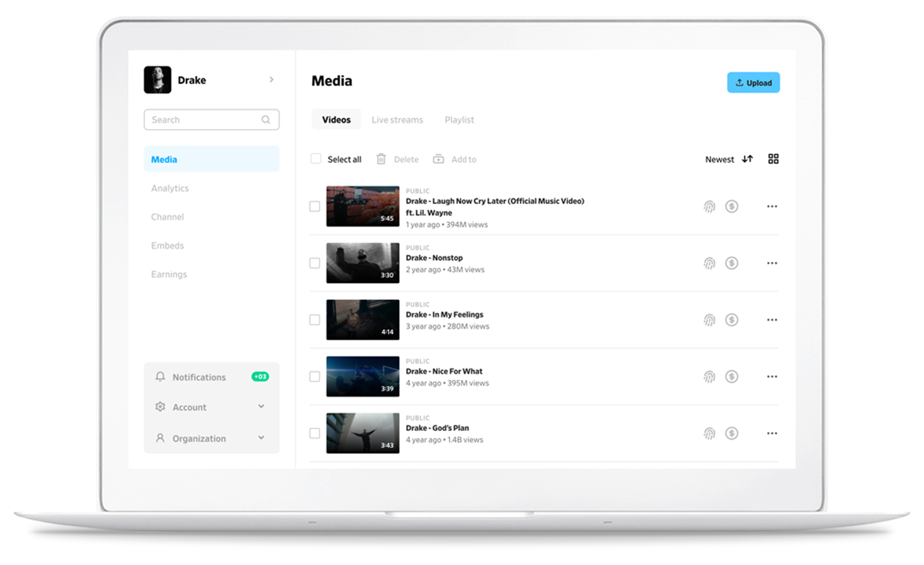Screen dimensions: 924x565
Task: Open the Drake - God's Plan title link
Action: pos(437,428)
